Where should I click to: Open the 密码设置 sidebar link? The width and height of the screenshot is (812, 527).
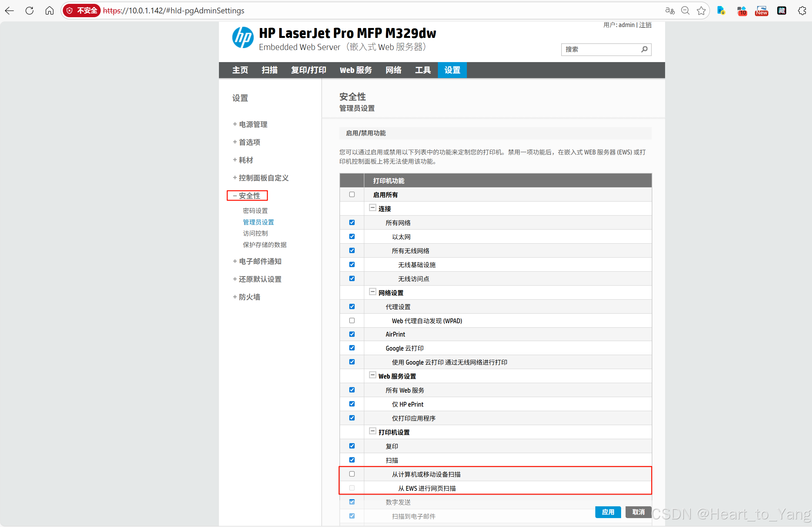pos(255,211)
